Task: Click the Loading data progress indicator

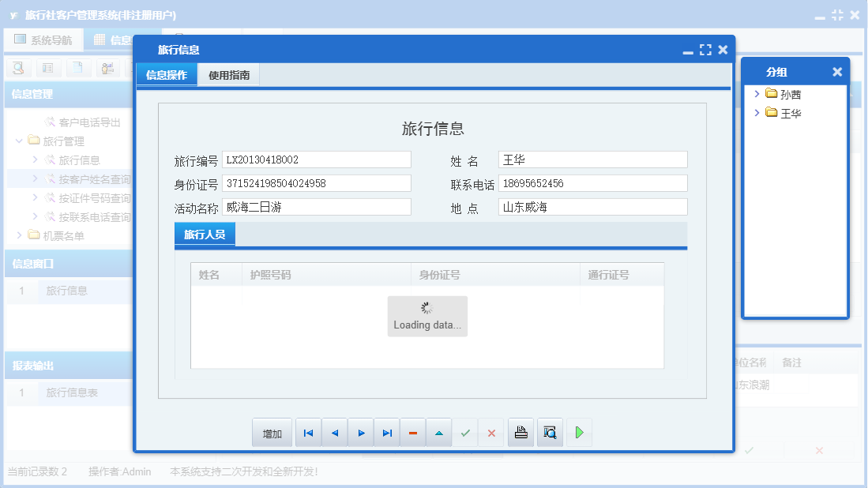Action: (x=426, y=314)
